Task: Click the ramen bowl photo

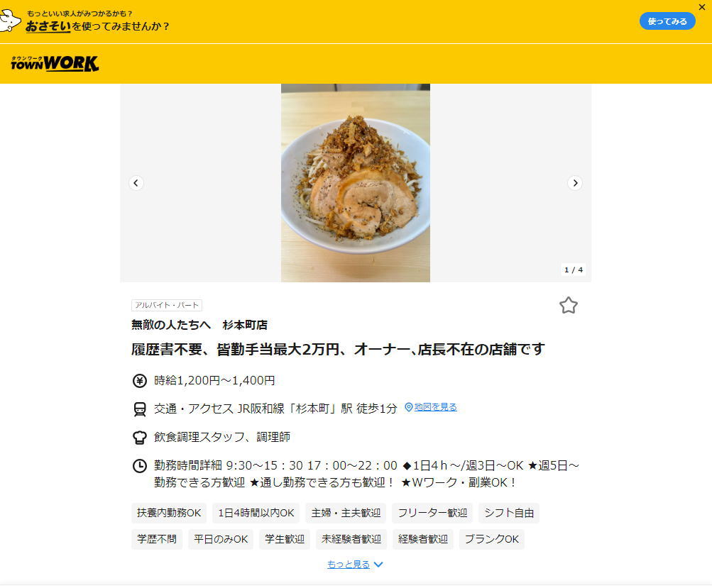Action: pos(356,183)
